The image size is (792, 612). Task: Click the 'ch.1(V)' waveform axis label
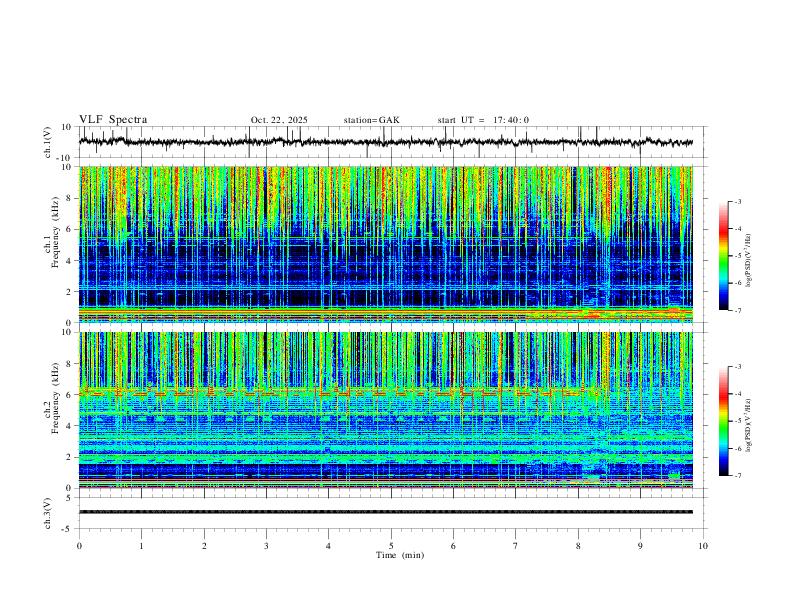[48, 142]
